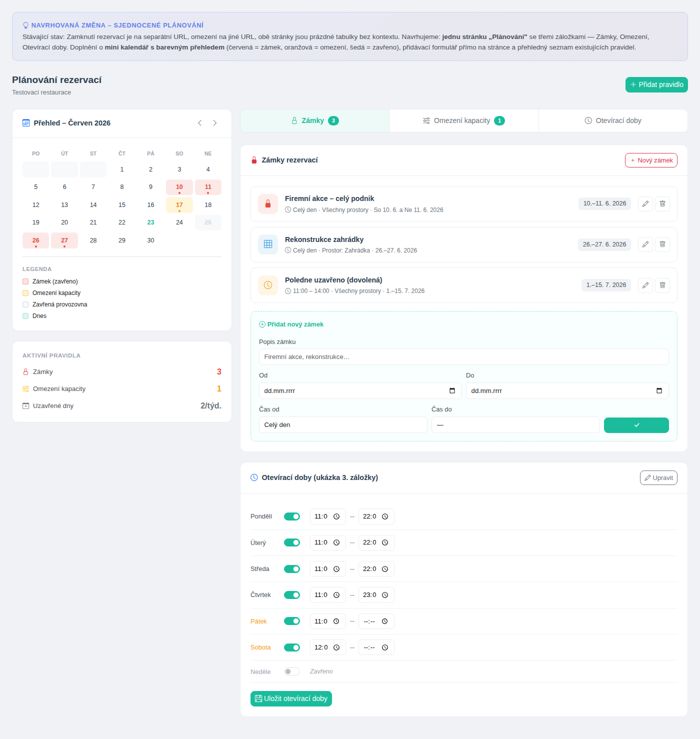Switch to the Omezení kapacity tab

point(464,120)
